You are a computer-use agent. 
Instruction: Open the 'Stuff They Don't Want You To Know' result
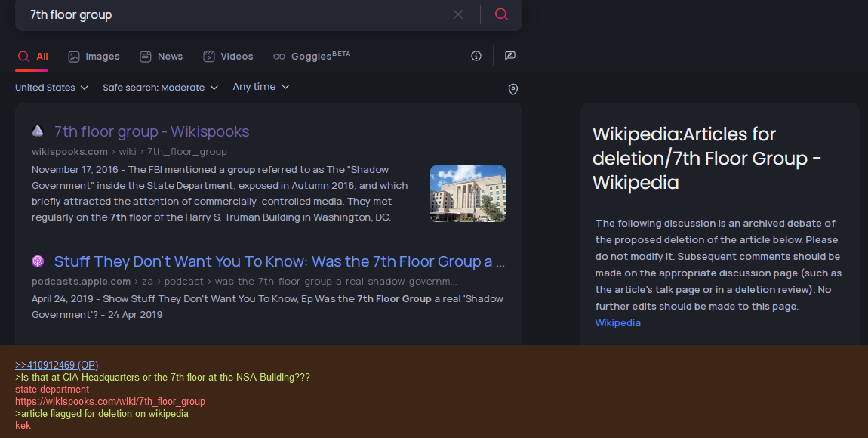(x=279, y=261)
